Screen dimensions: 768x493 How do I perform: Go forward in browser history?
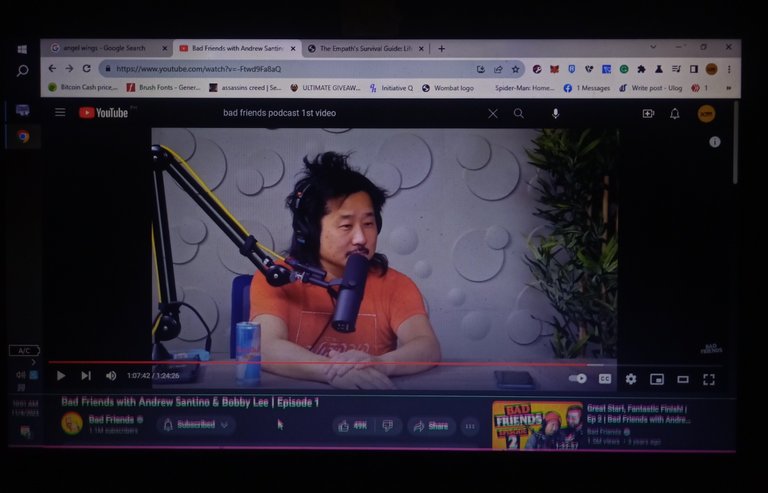coord(69,69)
